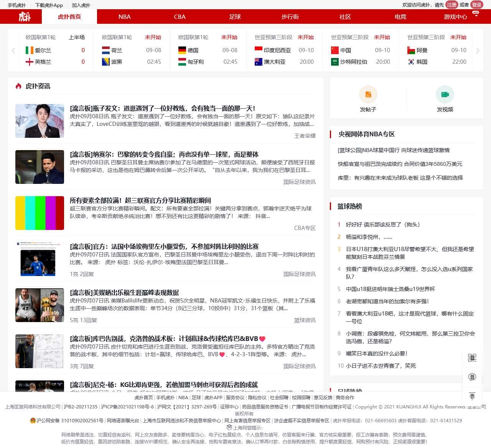Click the 上海网警提示 shield icon

pyautogui.click(x=229, y=428)
